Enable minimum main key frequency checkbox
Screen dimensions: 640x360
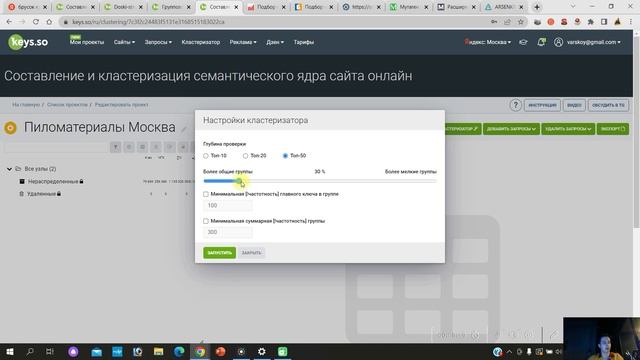point(206,194)
